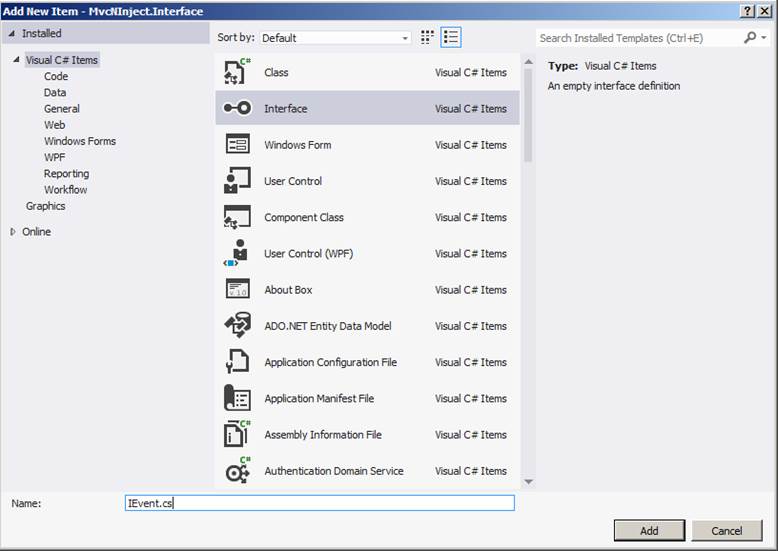Click the scroll up arrow of template list
Screen dimensions: 778x551
(x=528, y=62)
